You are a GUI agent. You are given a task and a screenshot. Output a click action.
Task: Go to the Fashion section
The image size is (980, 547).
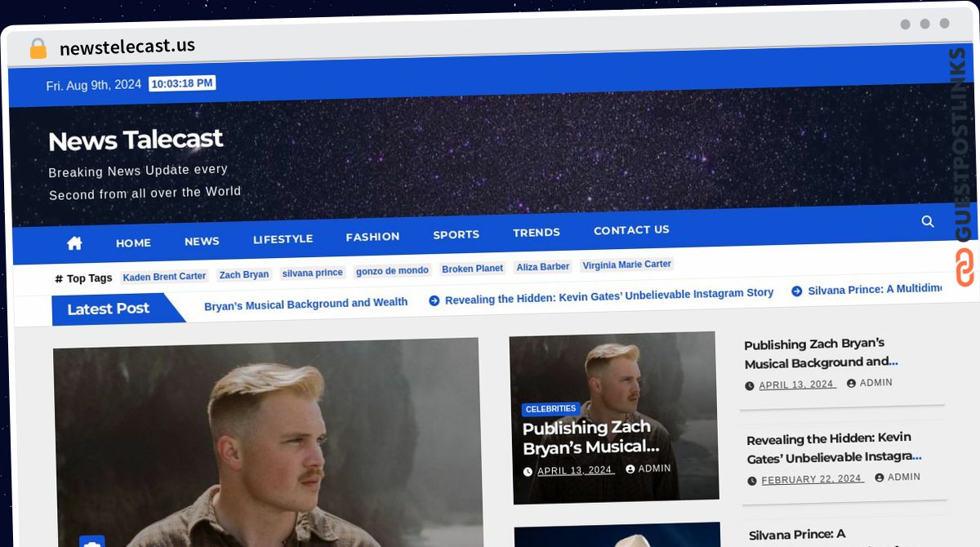372,237
